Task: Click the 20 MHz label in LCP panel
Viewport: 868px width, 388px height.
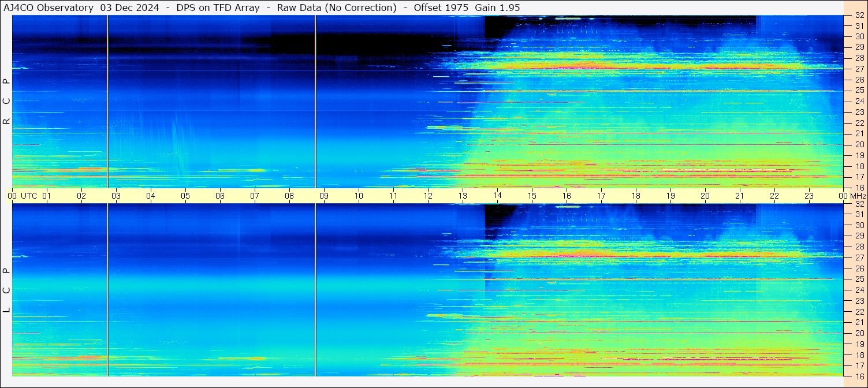Action: pos(859,333)
